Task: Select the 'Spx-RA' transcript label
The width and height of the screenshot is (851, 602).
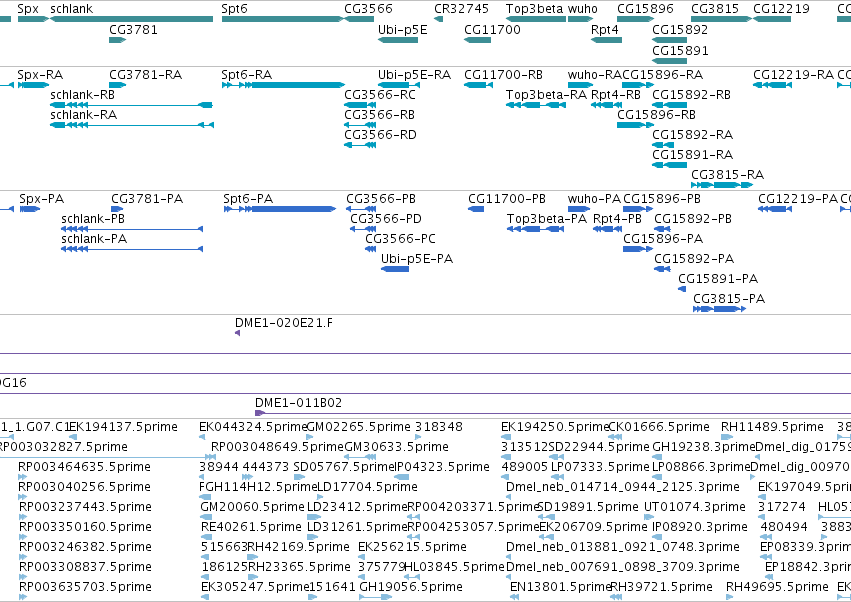Action: tap(40, 74)
